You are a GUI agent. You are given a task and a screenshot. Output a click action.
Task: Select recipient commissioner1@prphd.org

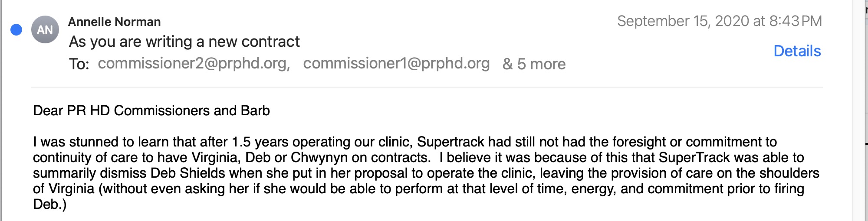coord(396,64)
